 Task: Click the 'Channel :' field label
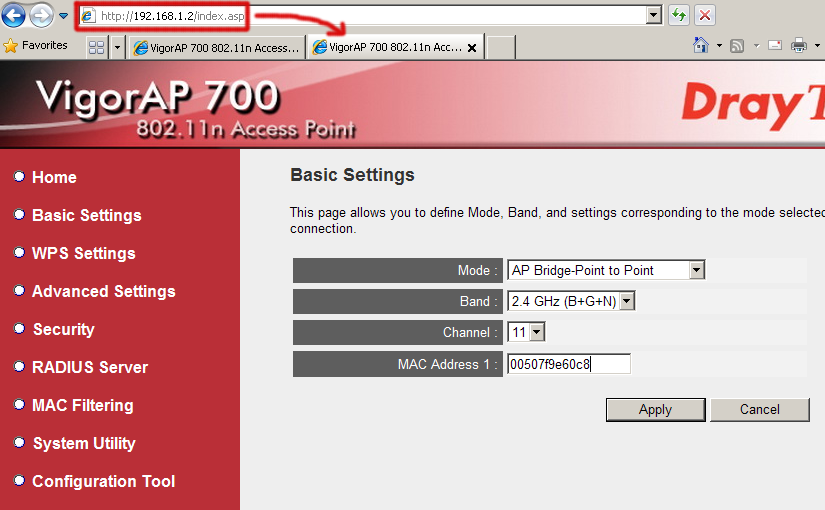(470, 333)
